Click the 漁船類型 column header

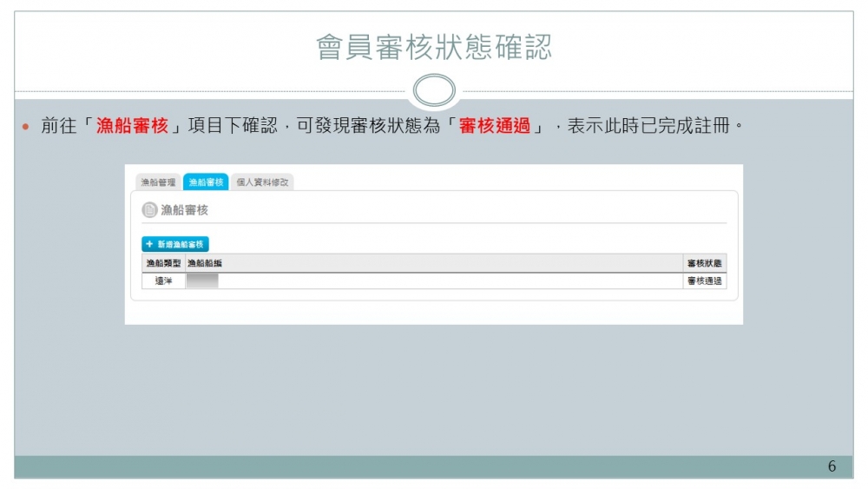point(163,263)
